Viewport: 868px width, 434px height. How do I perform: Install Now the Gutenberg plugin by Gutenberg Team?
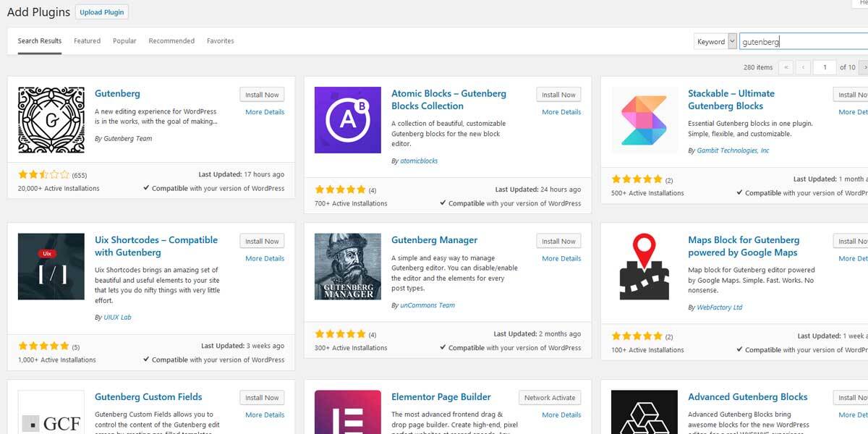(262, 95)
